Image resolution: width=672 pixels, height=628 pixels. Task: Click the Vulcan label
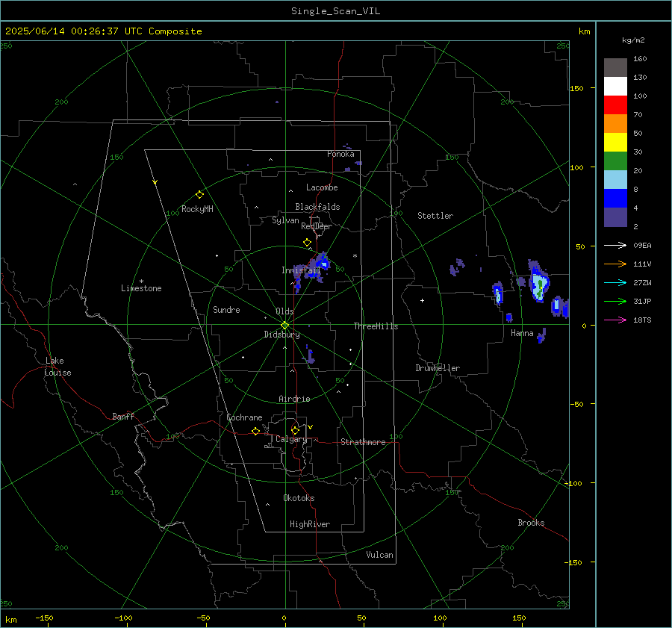click(x=379, y=555)
